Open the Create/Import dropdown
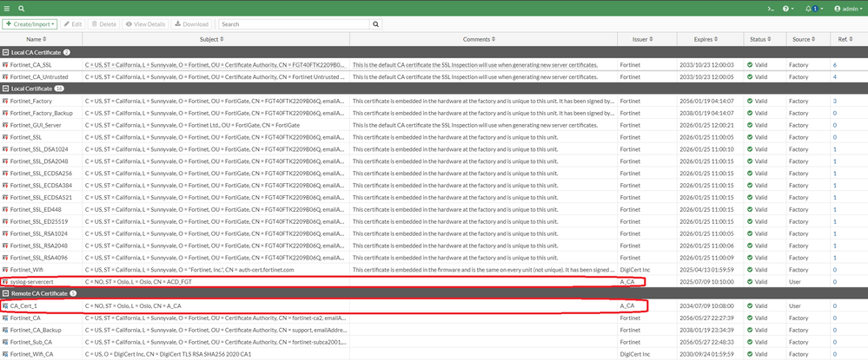Image resolution: width=868 pixels, height=361 pixels. coord(30,24)
